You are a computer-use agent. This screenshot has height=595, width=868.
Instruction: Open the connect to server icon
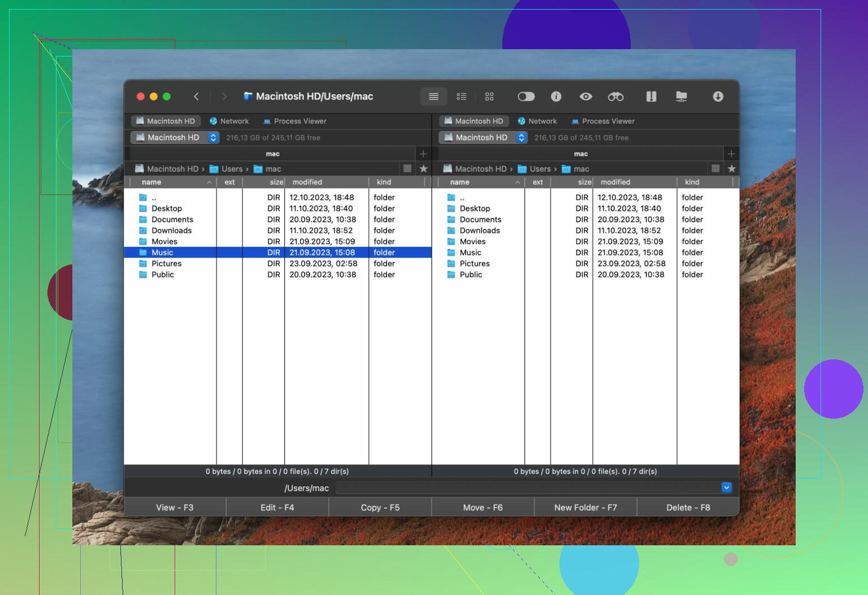coord(682,97)
